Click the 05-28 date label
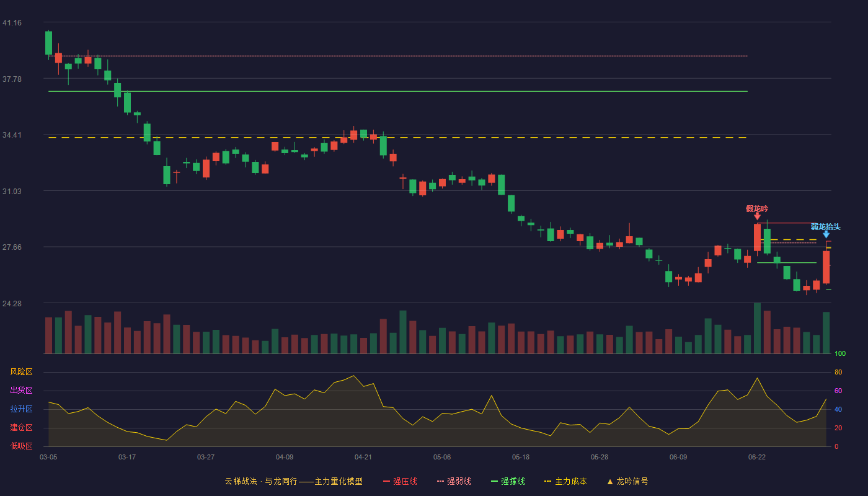 pyautogui.click(x=600, y=457)
